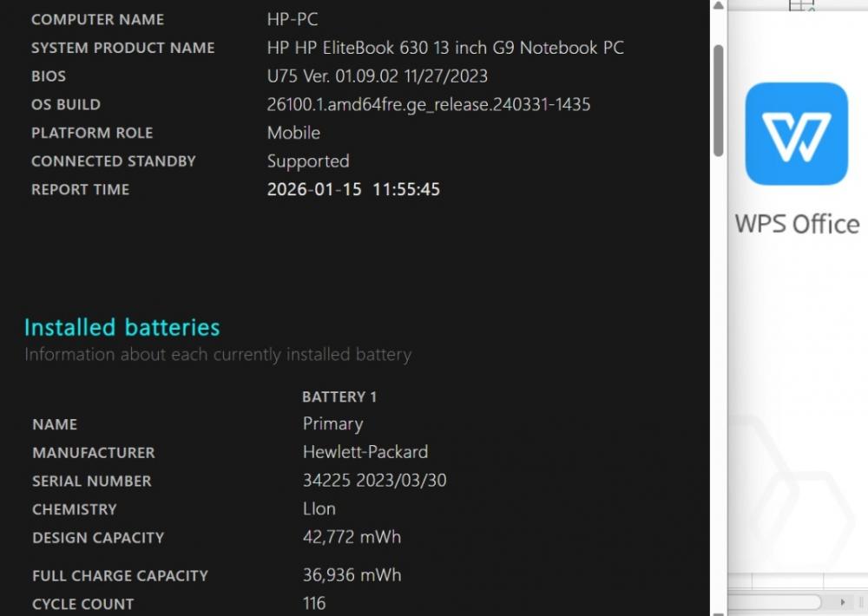Image resolution: width=868 pixels, height=616 pixels.
Task: Select serial number 34225 2023/03/30
Action: [374, 481]
